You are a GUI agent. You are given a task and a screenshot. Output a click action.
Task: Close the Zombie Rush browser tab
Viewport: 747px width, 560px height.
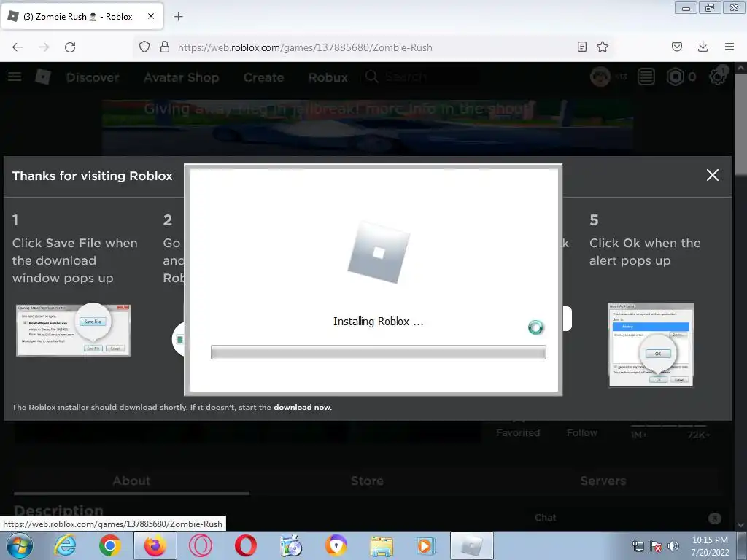(x=151, y=16)
